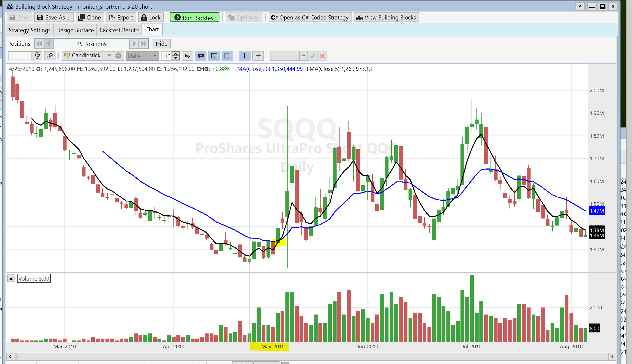The width and height of the screenshot is (632, 364).
Task: Go to next position
Action: (x=134, y=44)
